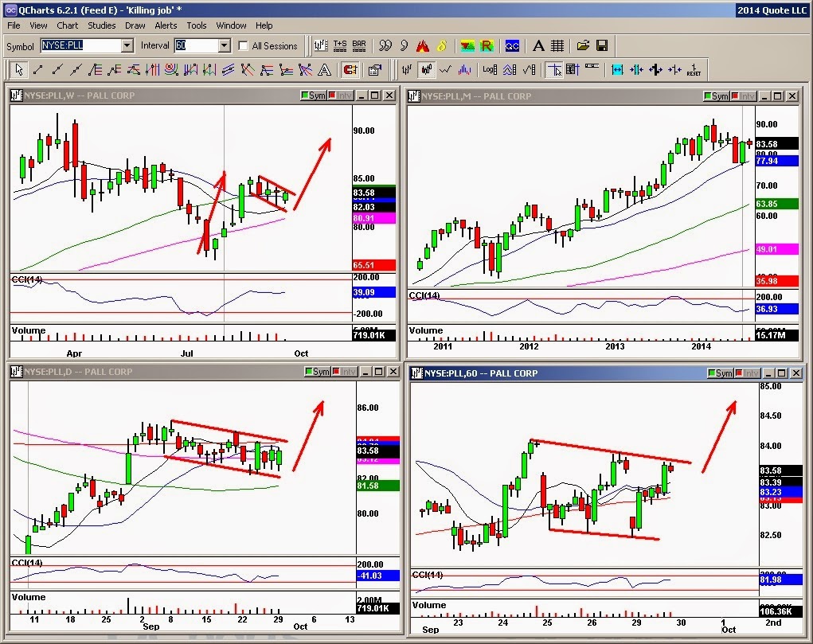Click the CCI(14) label on weekly chart

pos(27,279)
